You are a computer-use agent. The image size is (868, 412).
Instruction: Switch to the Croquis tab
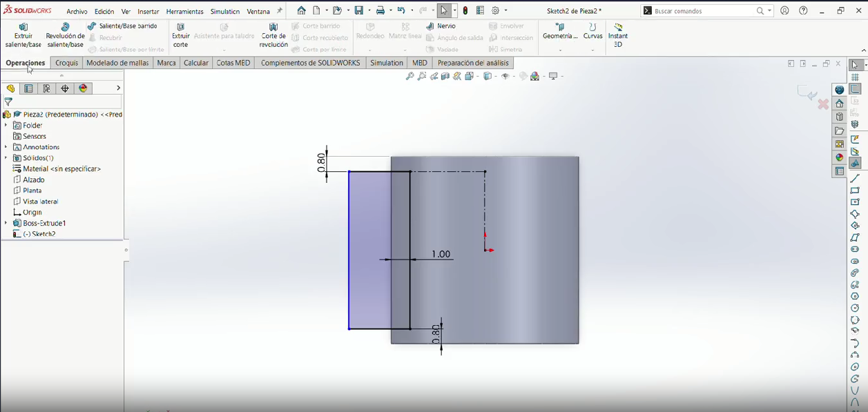point(67,63)
